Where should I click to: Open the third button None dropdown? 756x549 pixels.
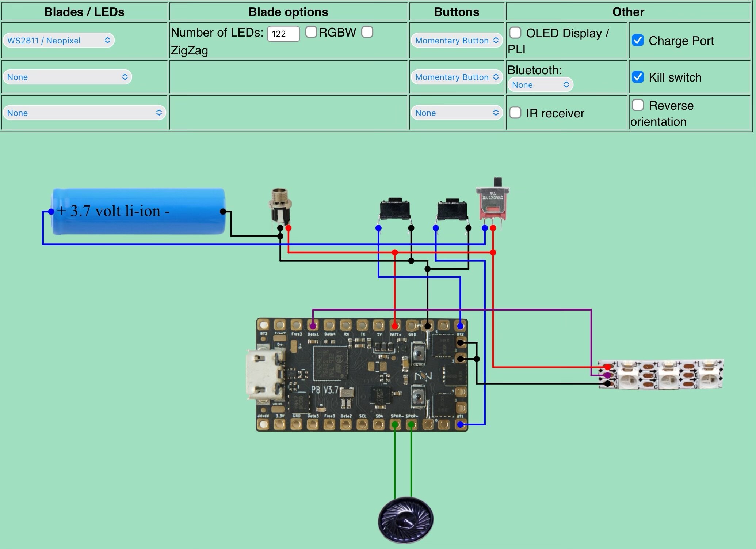457,113
